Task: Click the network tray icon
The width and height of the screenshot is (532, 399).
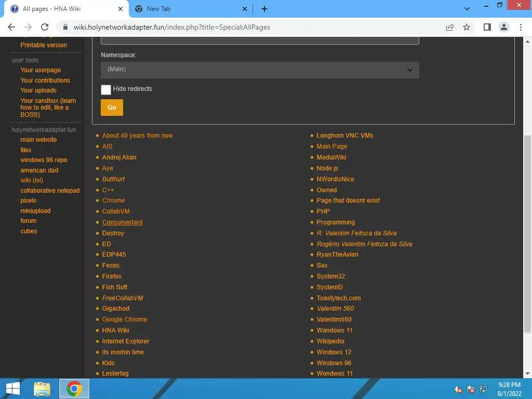Action: (483, 390)
